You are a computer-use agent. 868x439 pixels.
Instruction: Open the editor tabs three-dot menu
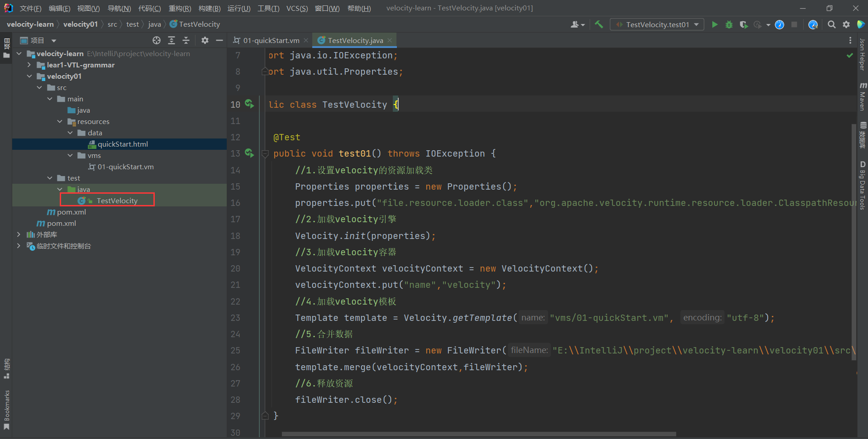click(850, 40)
